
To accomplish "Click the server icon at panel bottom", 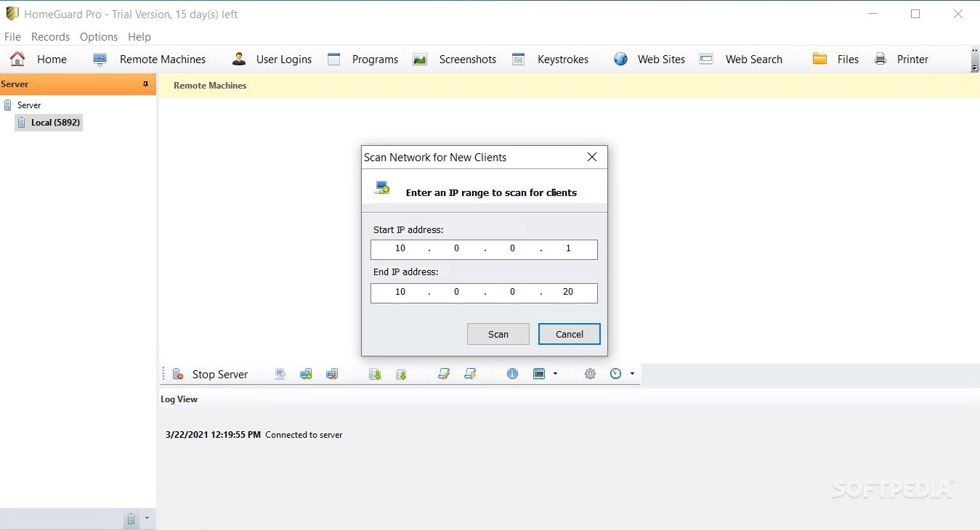I will (131, 518).
